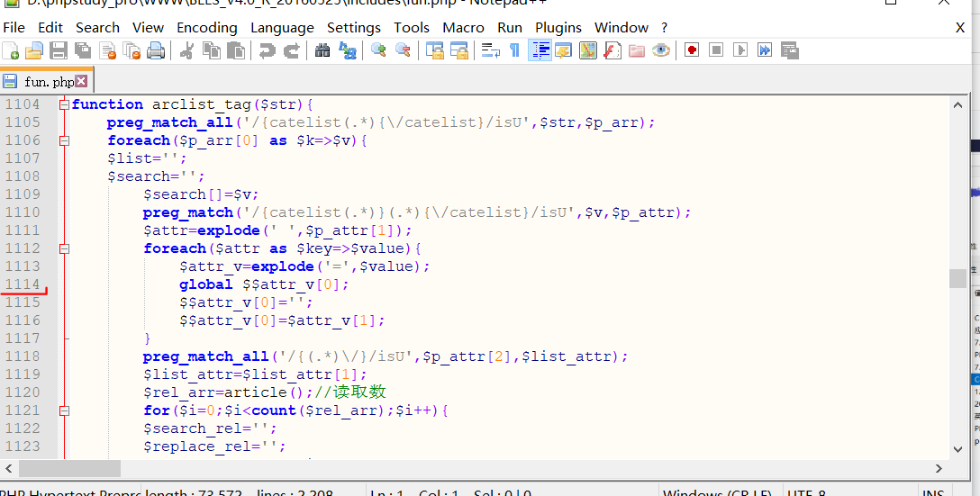Toggle synchronized horizontal scrolling
Viewport: 980px width, 496px height.
tap(458, 50)
